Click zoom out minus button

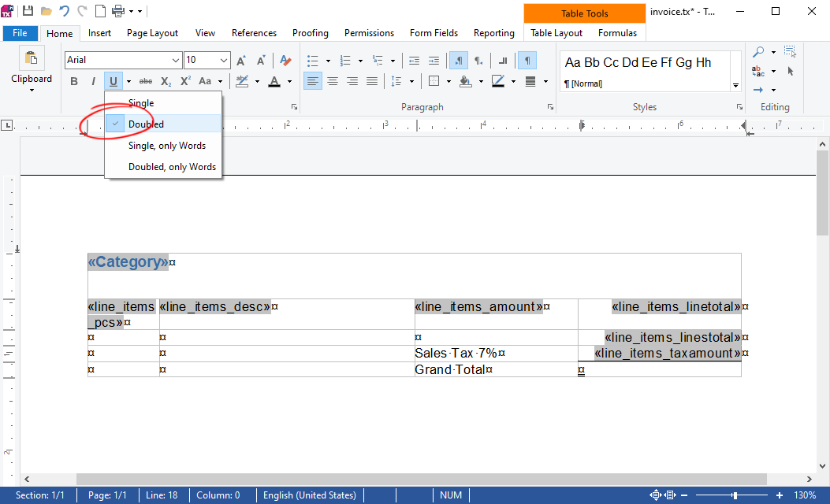point(684,495)
